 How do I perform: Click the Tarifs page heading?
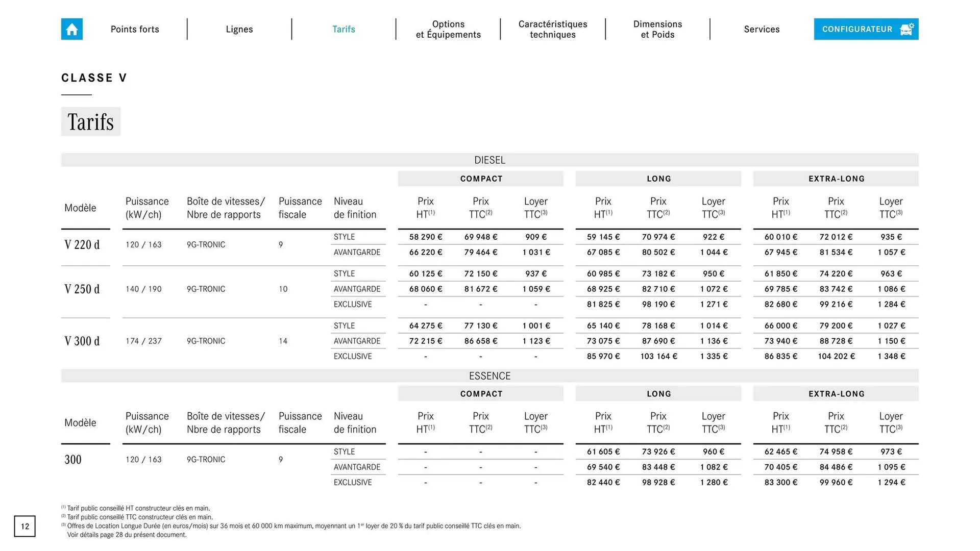pos(91,122)
